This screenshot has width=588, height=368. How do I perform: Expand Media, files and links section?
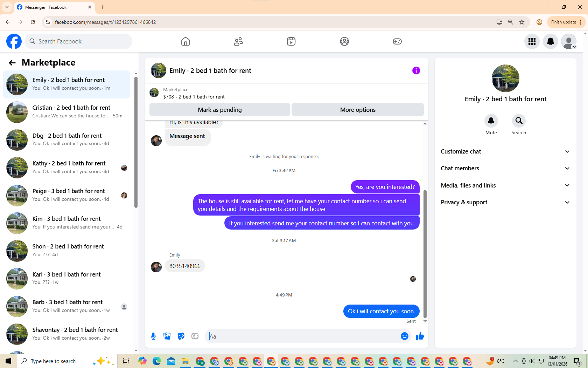tap(505, 185)
